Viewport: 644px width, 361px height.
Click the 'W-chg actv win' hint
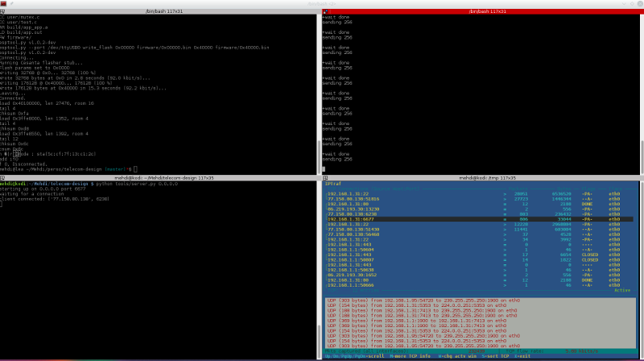click(457, 356)
